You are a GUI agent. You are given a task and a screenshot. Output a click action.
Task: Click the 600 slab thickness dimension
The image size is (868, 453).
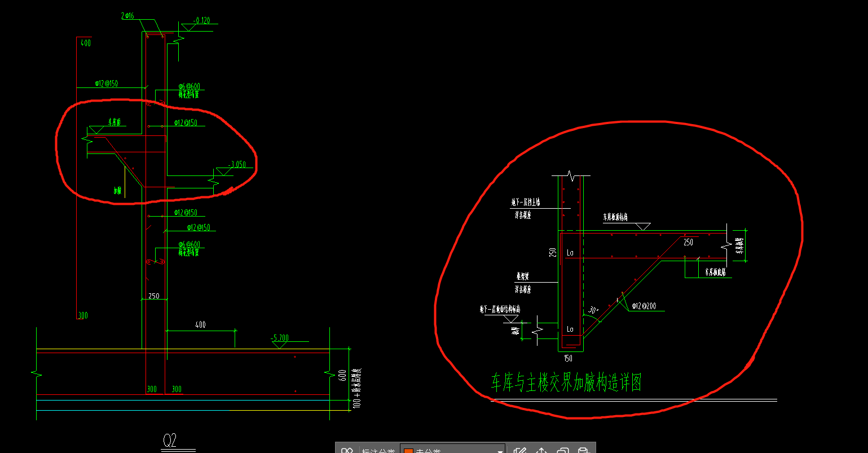click(x=342, y=376)
